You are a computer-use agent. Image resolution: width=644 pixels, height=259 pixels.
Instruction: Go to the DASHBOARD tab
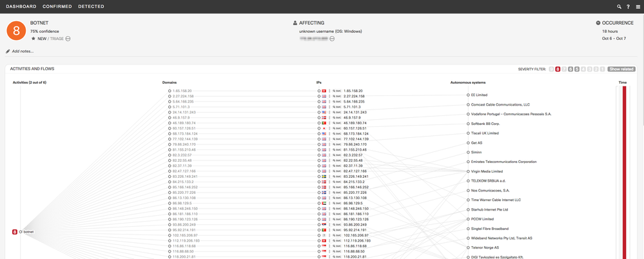click(x=21, y=6)
